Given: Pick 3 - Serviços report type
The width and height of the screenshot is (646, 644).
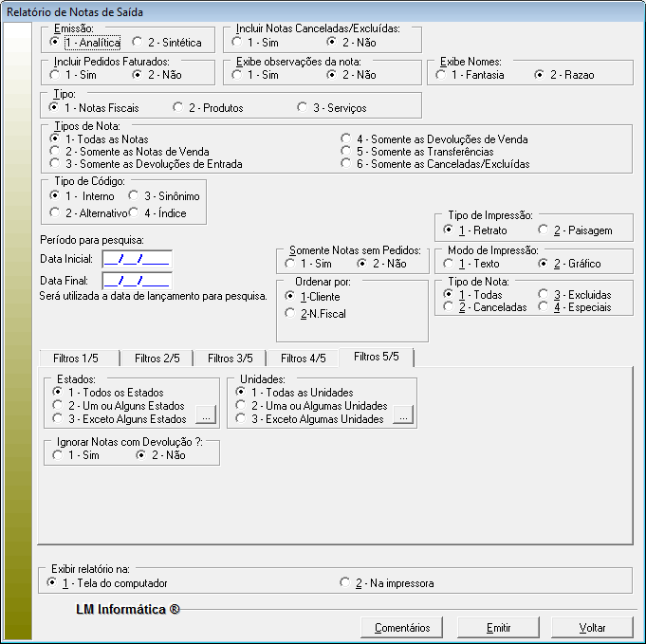Looking at the screenshot, I should [304, 108].
